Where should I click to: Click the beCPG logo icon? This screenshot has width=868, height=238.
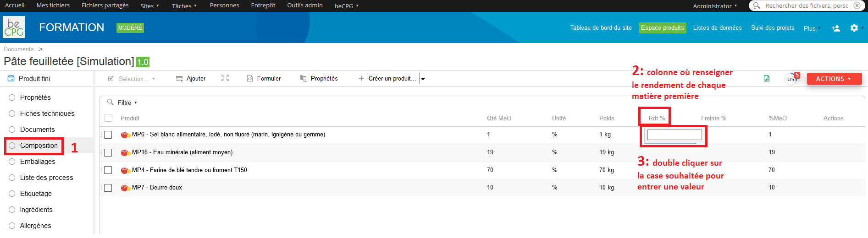pyautogui.click(x=14, y=27)
